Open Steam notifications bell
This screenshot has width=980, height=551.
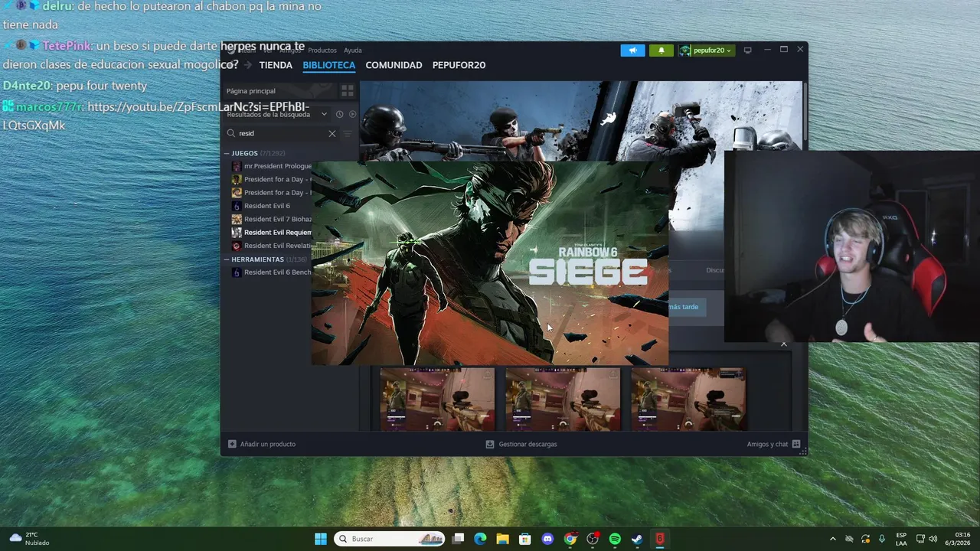point(661,51)
